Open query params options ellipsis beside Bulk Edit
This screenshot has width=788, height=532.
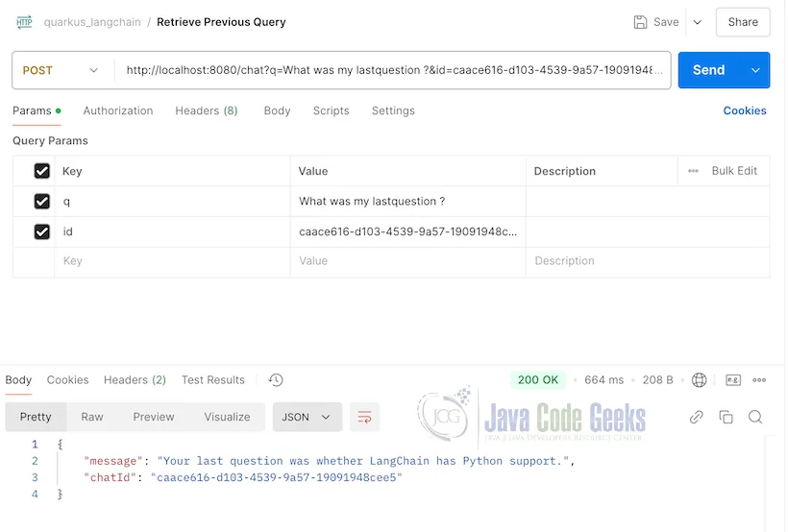(x=693, y=171)
